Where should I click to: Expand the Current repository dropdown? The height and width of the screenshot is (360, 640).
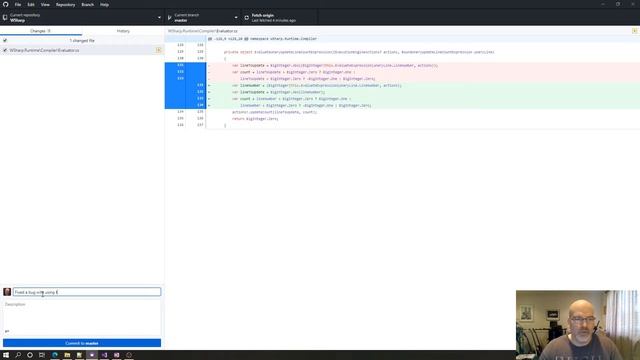click(x=82, y=17)
